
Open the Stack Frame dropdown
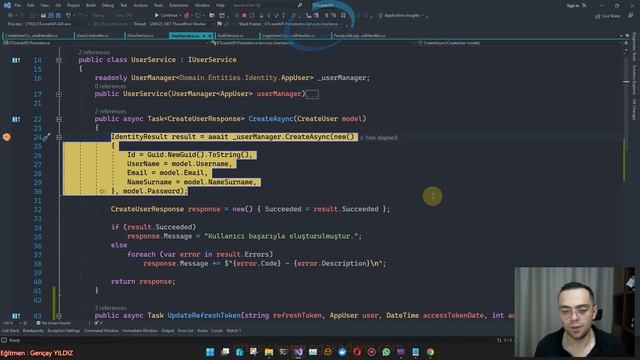point(304,24)
